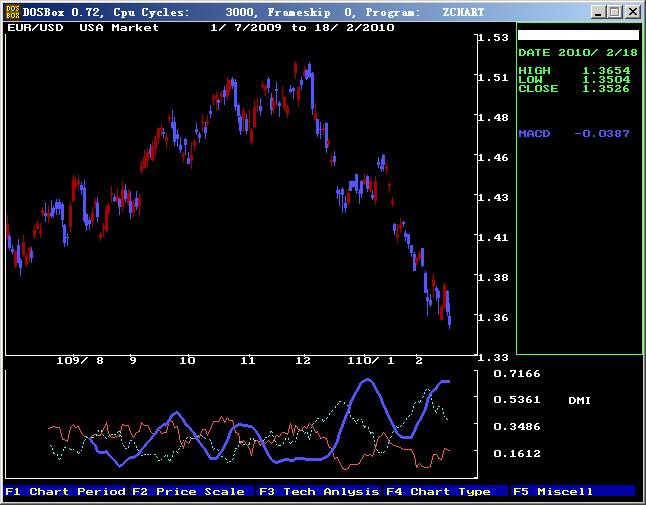Image resolution: width=646 pixels, height=505 pixels.
Task: Click the 1.41 price axis label
Action: 493,237
